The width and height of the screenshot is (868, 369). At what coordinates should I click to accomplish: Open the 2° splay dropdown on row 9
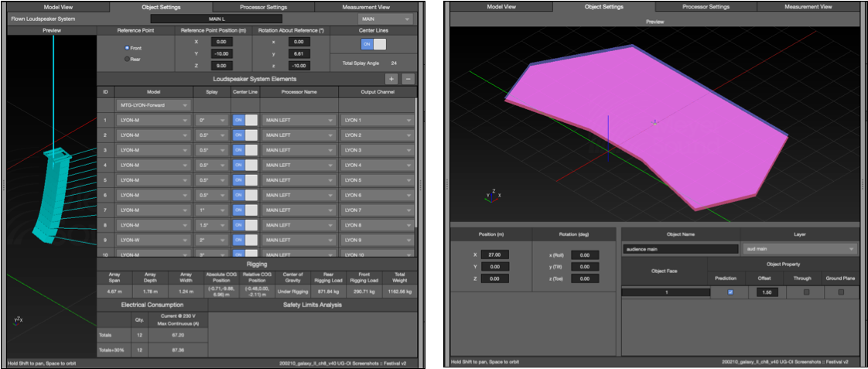211,240
